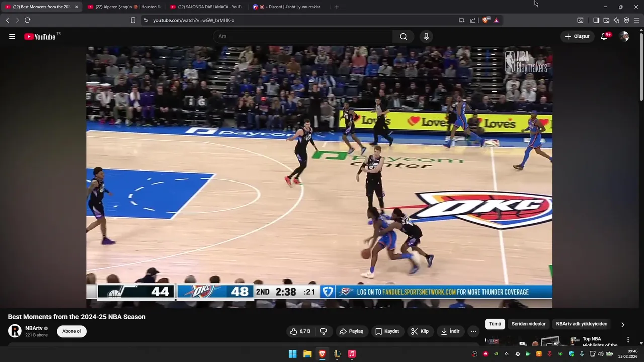Viewport: 644px width, 362px height.
Task: Open Leo AI sparkle icon
Action: click(616, 20)
